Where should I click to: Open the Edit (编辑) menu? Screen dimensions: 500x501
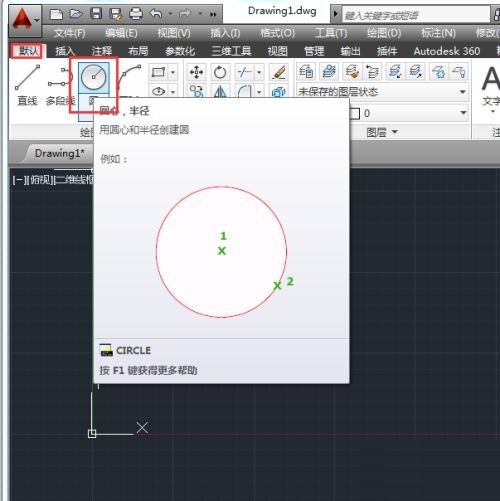pos(121,33)
